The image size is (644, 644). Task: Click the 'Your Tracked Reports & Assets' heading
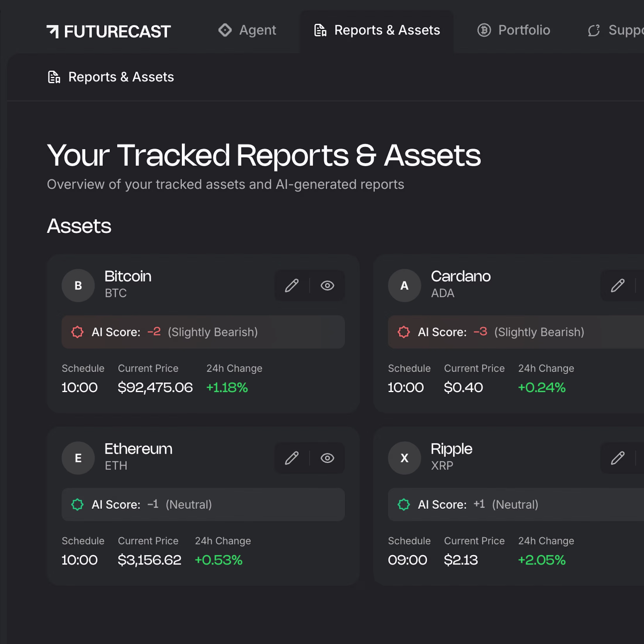[x=264, y=156]
